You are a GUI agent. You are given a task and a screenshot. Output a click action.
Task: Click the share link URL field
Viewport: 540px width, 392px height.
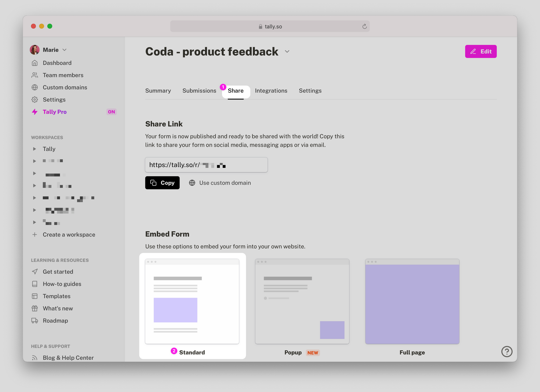[x=206, y=165]
